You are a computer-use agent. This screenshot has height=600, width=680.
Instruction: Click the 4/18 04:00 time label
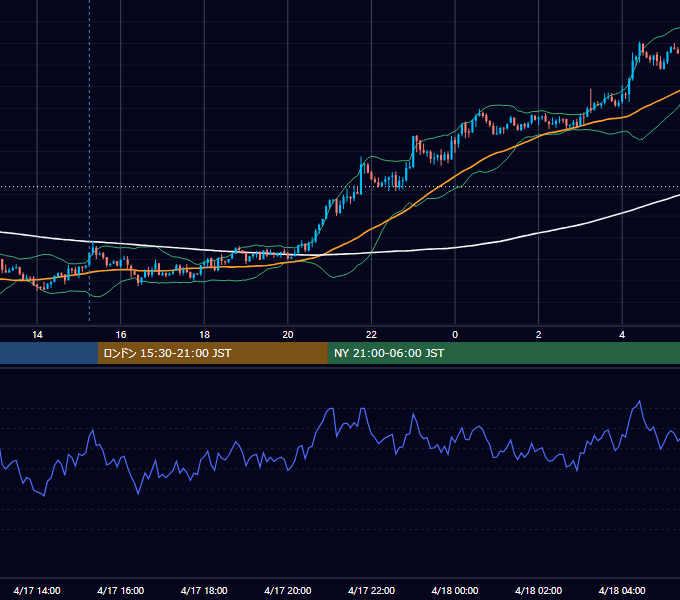(622, 590)
